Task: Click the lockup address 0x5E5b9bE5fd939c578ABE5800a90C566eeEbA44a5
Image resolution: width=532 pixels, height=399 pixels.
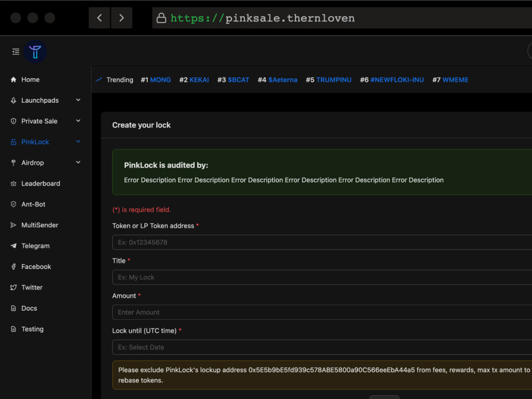Action: point(331,370)
